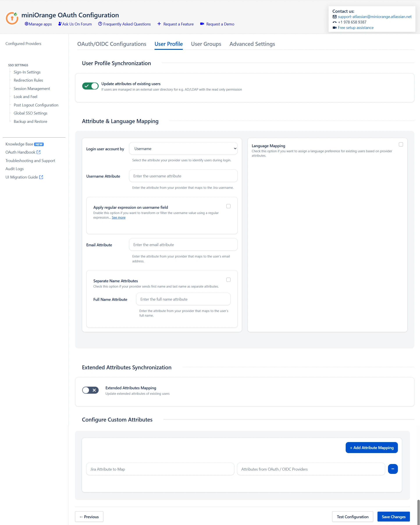Open Redirection Rules in sidebar

[28, 80]
